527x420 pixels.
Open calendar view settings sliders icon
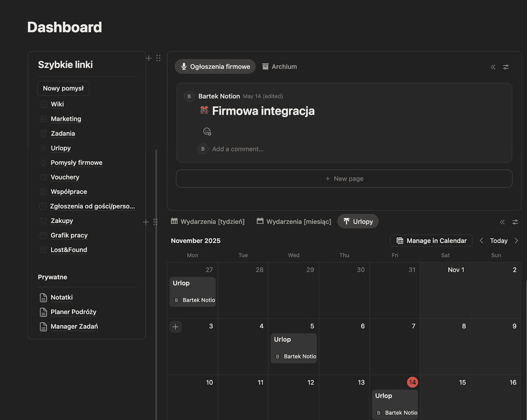[x=515, y=222]
